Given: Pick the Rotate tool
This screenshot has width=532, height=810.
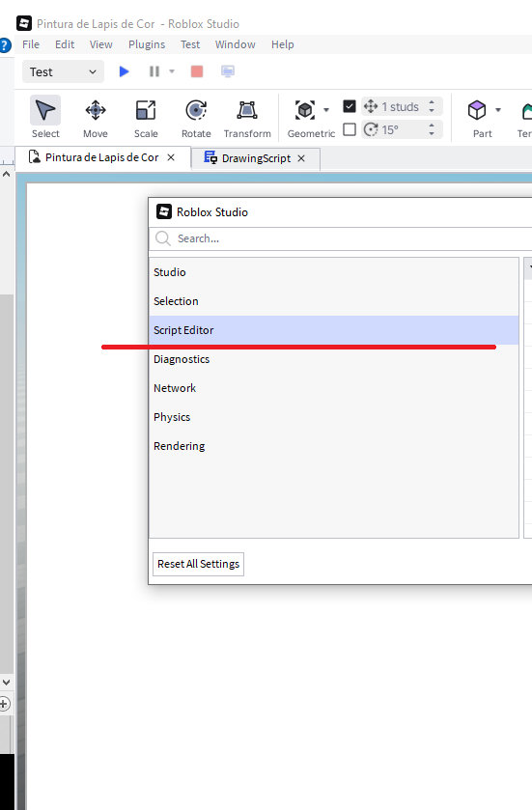Looking at the screenshot, I should 196,117.
